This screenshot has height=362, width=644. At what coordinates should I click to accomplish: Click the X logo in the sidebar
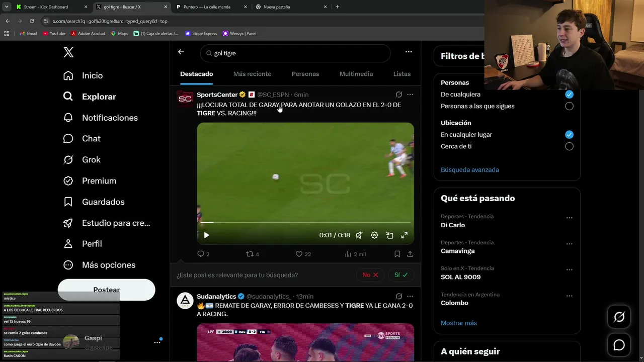[68, 52]
